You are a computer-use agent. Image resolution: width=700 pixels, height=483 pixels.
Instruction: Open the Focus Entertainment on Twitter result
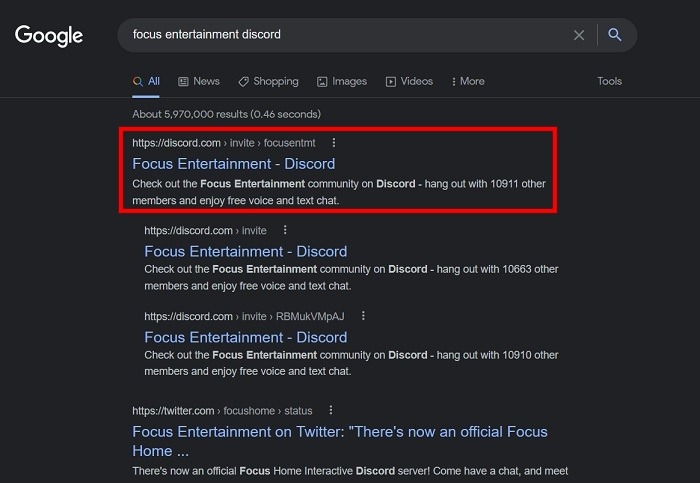(340, 441)
